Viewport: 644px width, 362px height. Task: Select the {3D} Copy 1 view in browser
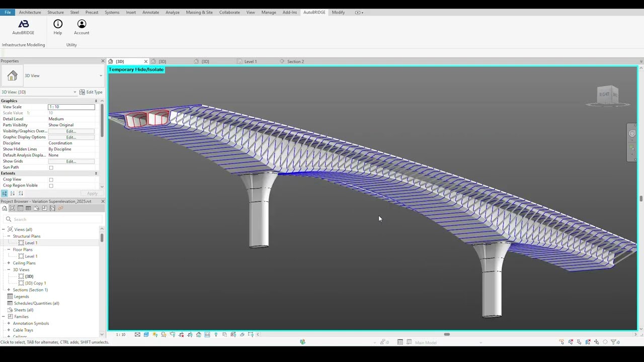35,283
